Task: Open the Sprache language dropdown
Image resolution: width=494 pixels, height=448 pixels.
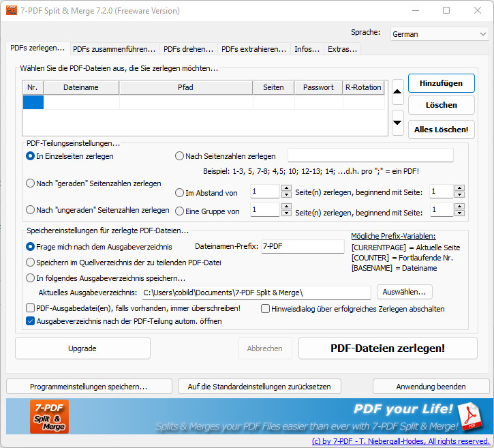Action: [x=439, y=34]
